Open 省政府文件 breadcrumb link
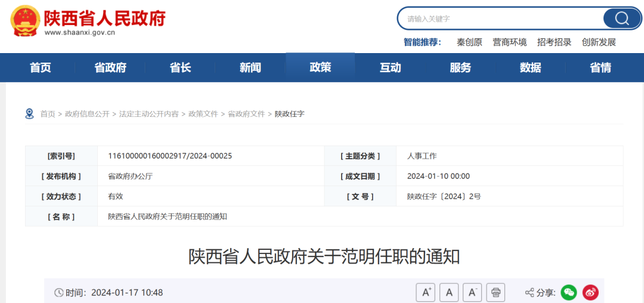The width and height of the screenshot is (644, 303). point(246,114)
